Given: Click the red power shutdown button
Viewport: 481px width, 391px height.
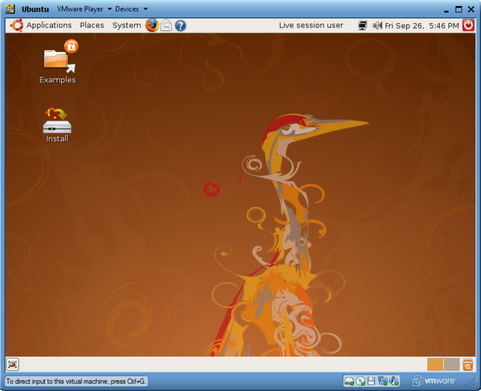Looking at the screenshot, I should click(468, 25).
